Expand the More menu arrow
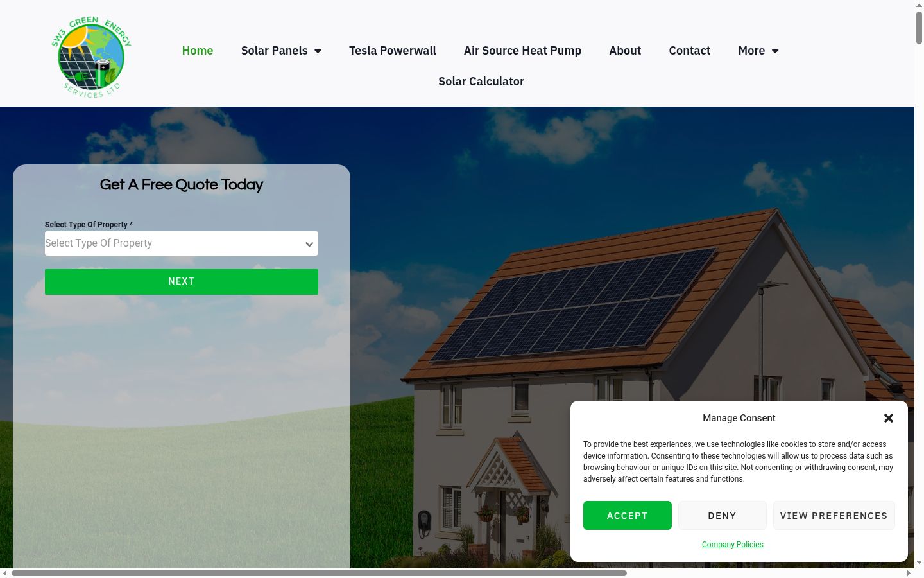924x578 pixels. [x=775, y=51]
